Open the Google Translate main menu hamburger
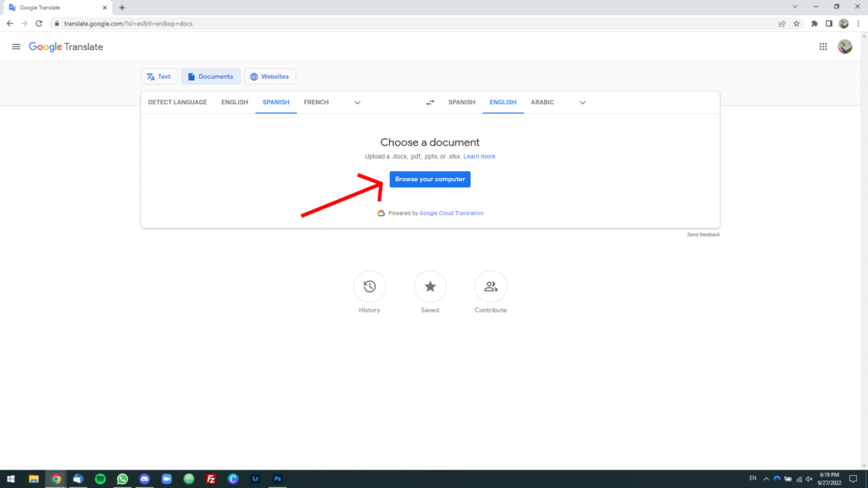The image size is (868, 488). [16, 47]
